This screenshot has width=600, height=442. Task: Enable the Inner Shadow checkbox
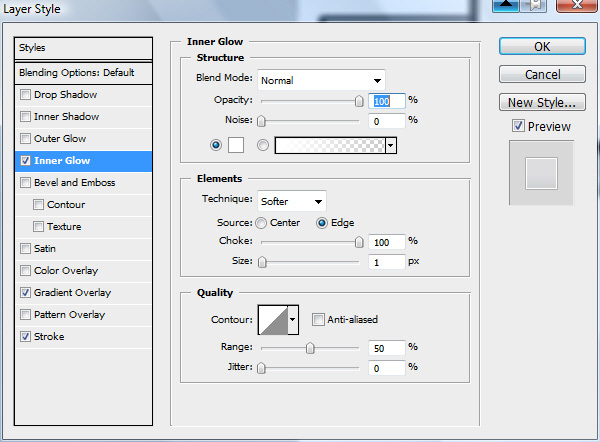(x=25, y=116)
